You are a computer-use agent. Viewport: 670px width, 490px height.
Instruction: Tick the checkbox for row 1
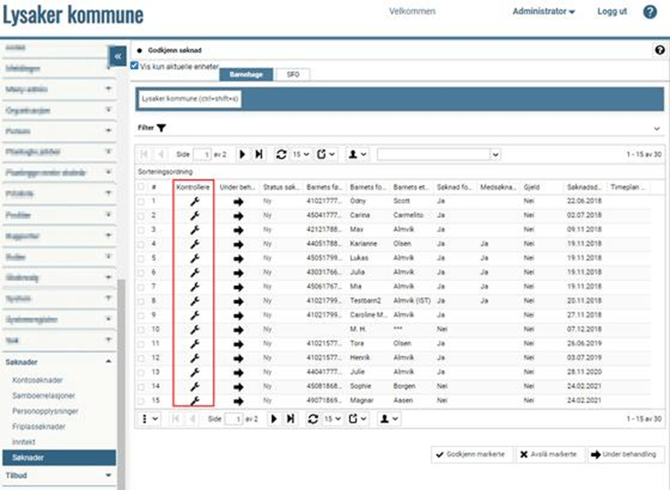coord(141,201)
